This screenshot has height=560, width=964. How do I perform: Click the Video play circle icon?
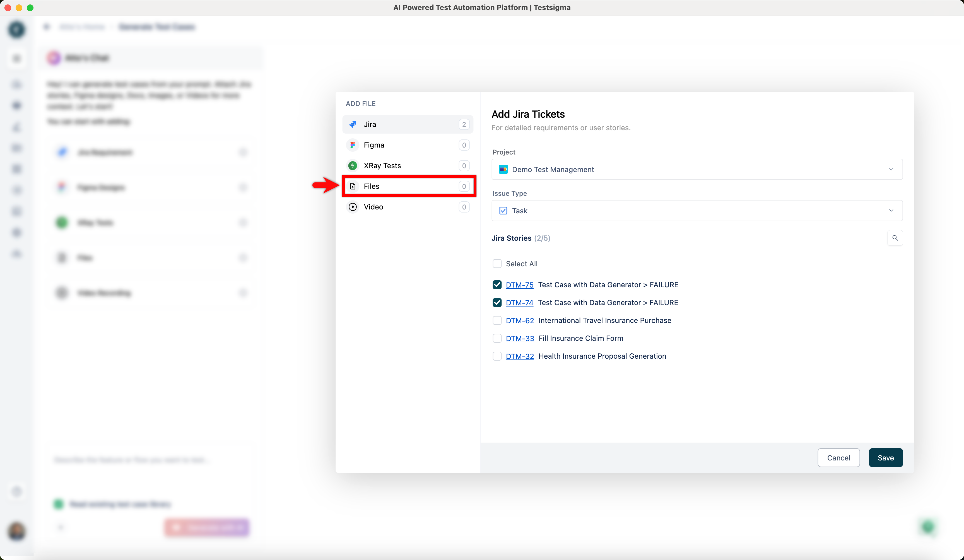tap(353, 207)
